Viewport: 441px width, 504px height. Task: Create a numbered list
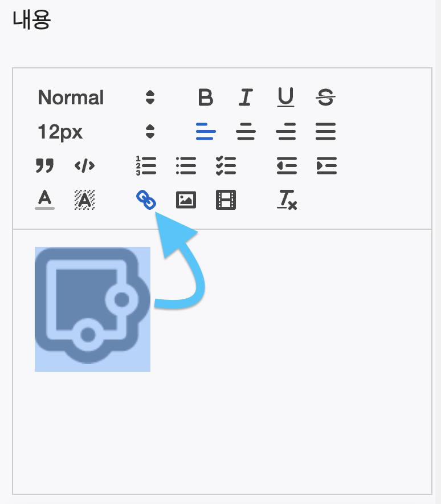[146, 166]
